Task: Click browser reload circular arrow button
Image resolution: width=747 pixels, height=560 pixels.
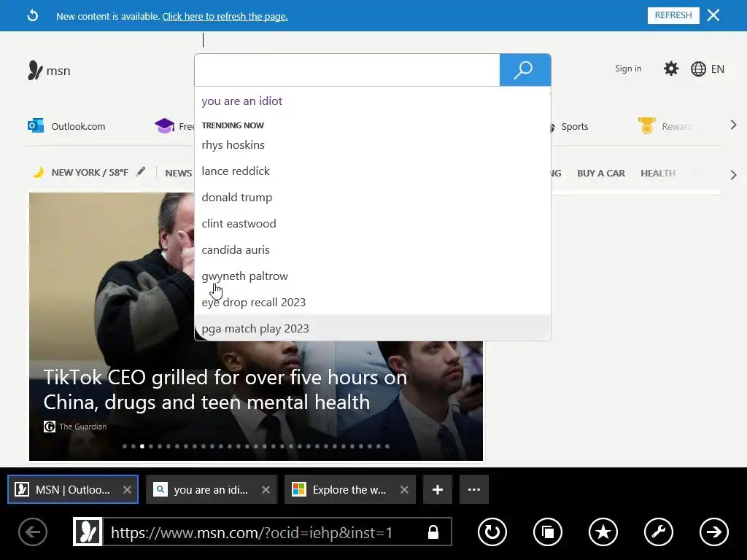Action: tap(492, 532)
